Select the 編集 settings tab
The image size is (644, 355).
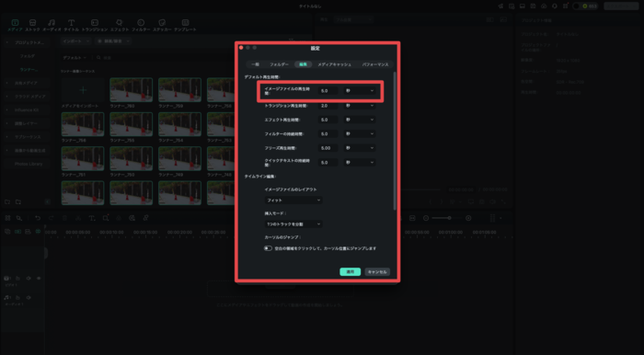pos(303,64)
